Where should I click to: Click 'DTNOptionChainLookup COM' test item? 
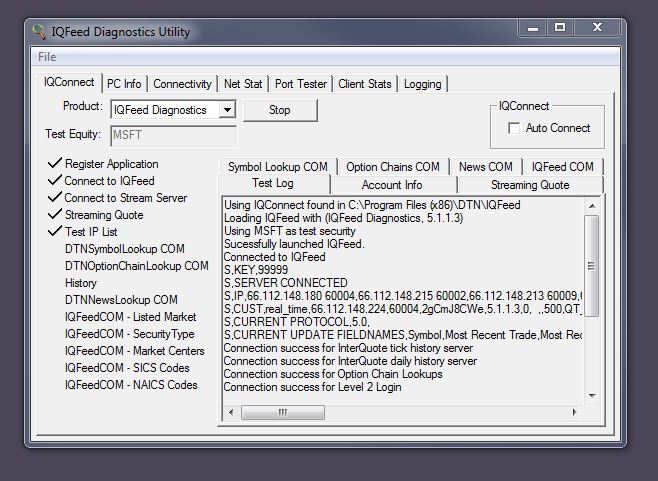pyautogui.click(x=137, y=266)
